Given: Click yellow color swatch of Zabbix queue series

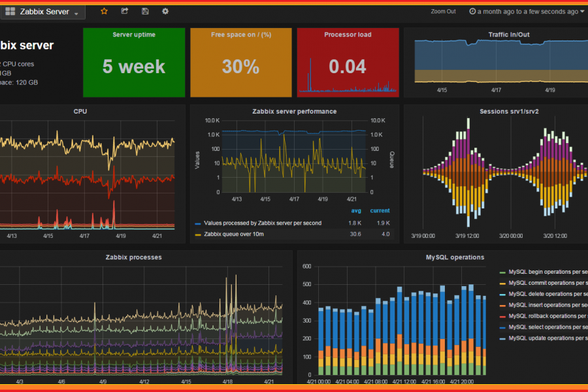Looking at the screenshot, I should (198, 235).
